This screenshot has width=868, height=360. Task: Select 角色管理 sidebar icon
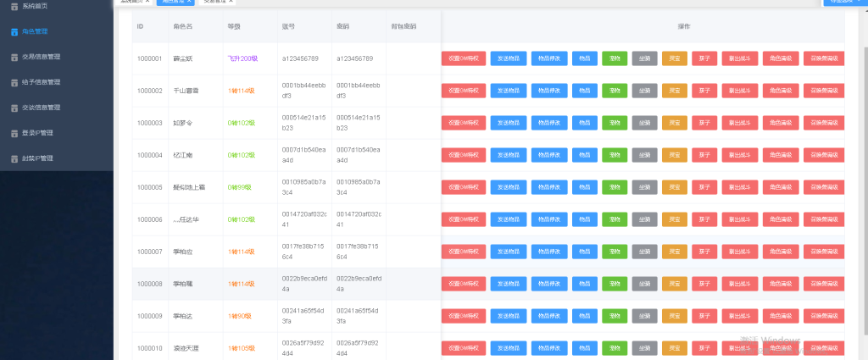pyautogui.click(x=14, y=32)
